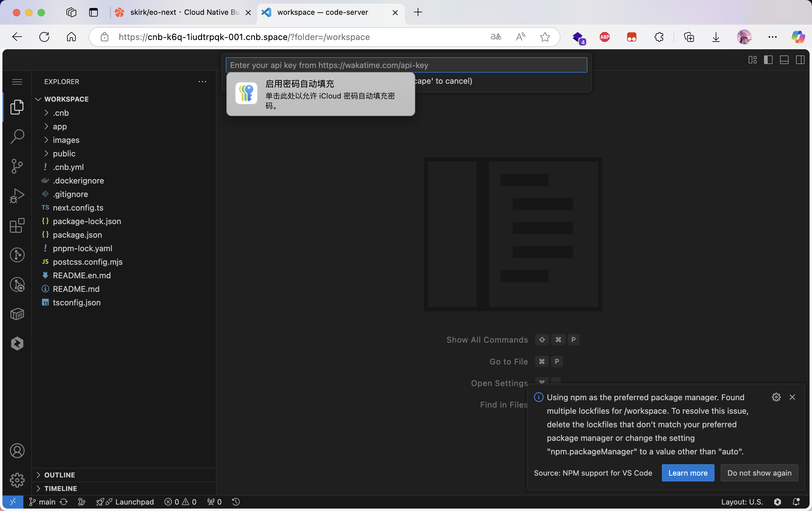The image size is (812, 511).
Task: Open the Explorer view icon
Action: click(x=17, y=107)
